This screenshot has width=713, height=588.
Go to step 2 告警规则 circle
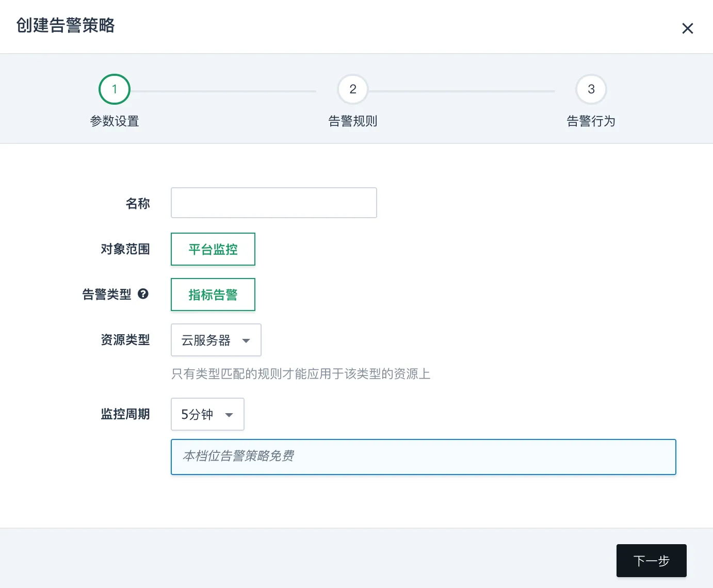click(x=353, y=89)
